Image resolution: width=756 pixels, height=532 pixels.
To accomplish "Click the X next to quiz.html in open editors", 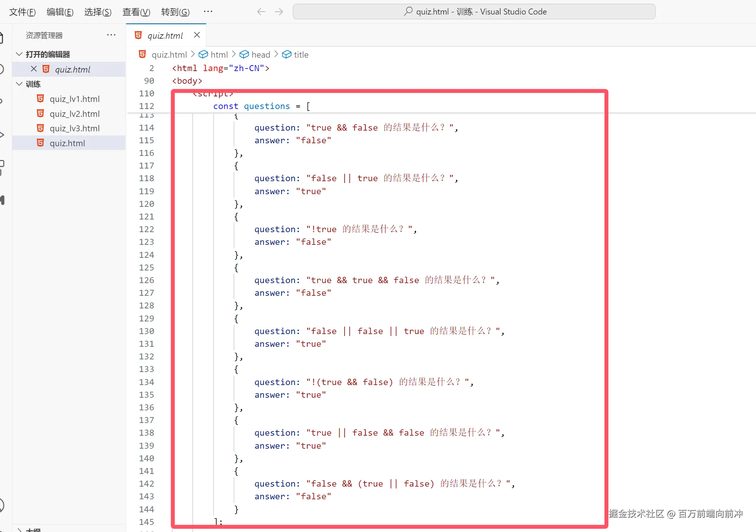I will tap(34, 69).
